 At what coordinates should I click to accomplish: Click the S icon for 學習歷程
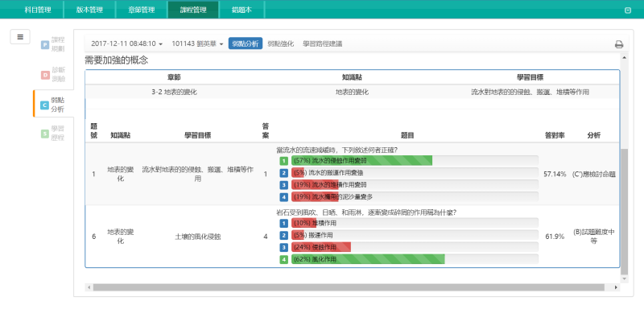pyautogui.click(x=45, y=134)
